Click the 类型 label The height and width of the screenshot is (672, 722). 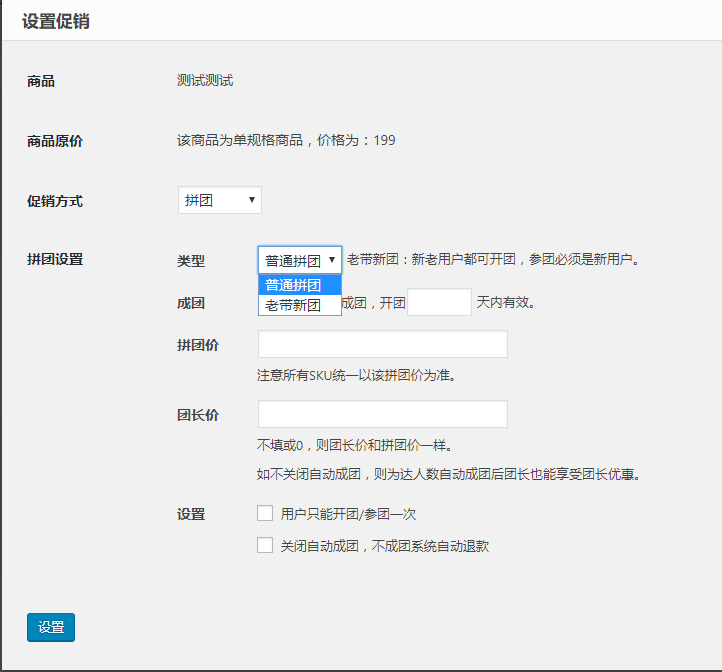click(x=191, y=261)
